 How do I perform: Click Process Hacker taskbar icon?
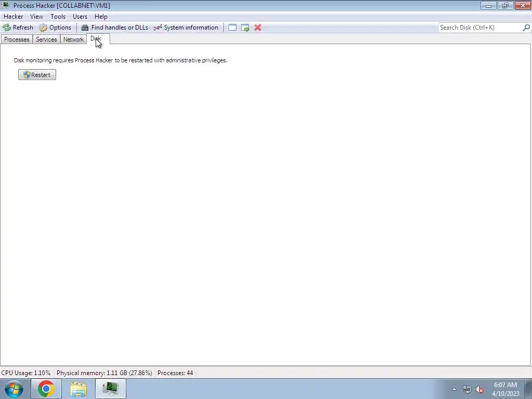click(111, 389)
